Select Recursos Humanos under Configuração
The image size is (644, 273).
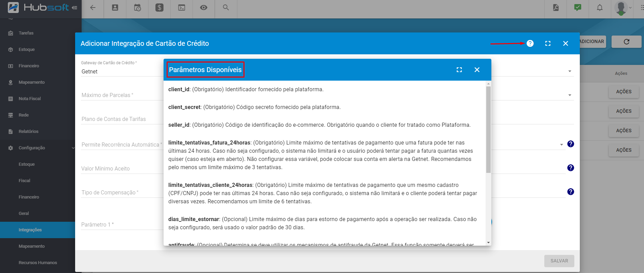(38, 263)
